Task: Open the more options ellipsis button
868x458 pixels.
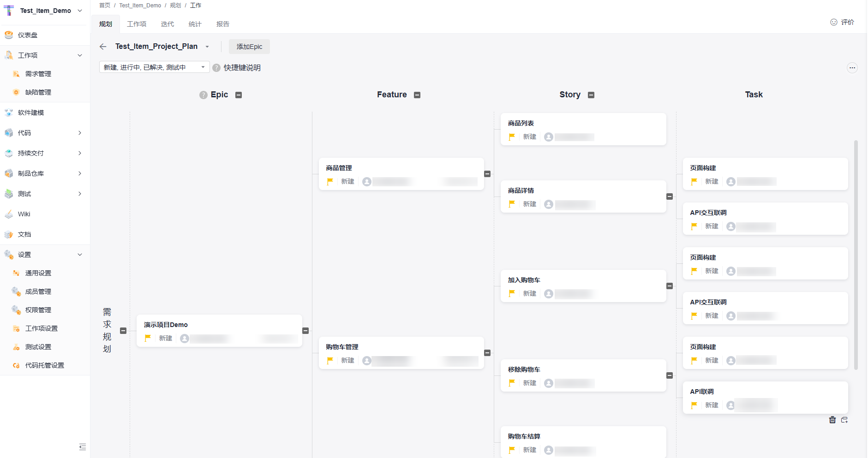Action: click(852, 68)
